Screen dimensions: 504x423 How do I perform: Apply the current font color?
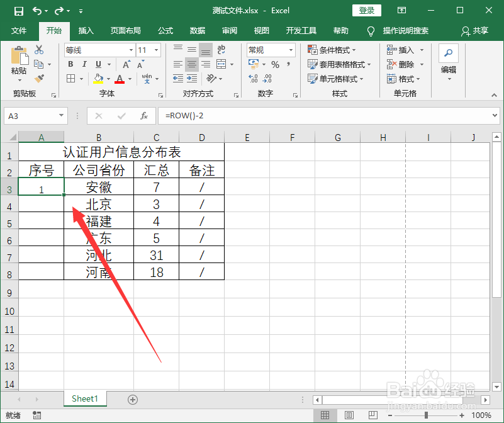[120, 79]
